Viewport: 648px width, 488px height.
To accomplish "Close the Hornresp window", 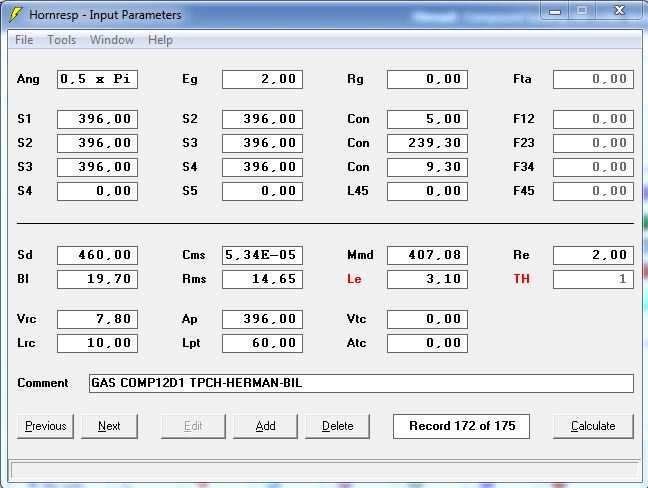I will pyautogui.click(x=619, y=11).
